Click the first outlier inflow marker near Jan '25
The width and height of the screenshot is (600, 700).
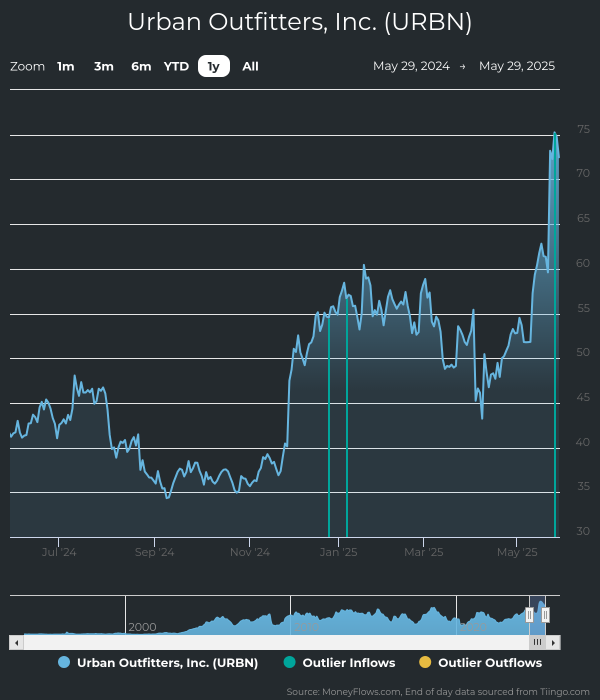[x=329, y=427]
